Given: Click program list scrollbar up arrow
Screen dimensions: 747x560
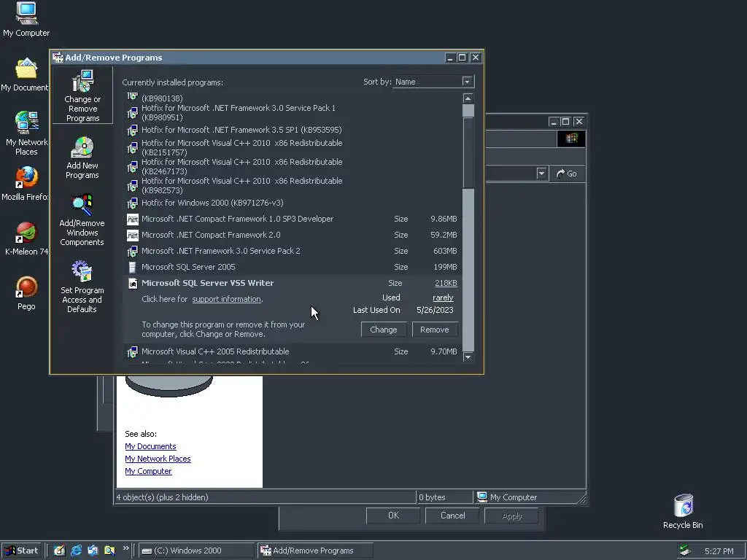Looking at the screenshot, I should tap(468, 98).
